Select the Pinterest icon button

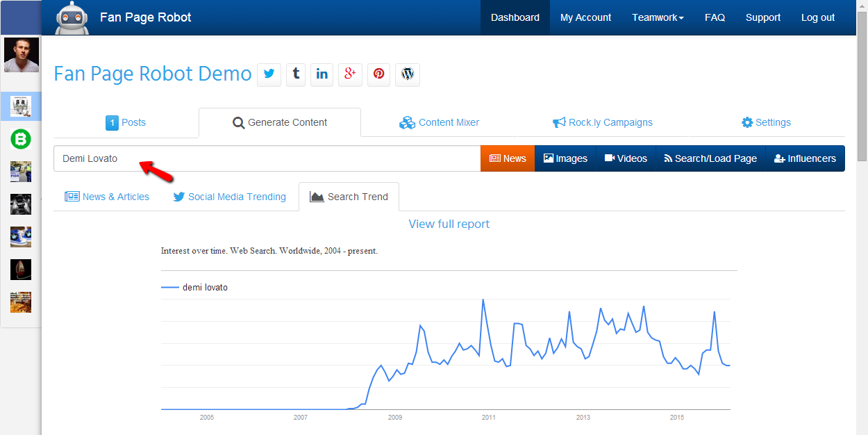pos(379,74)
